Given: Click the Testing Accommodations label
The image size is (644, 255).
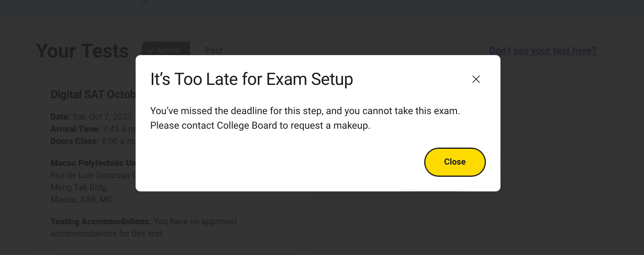Looking at the screenshot, I should pyautogui.click(x=101, y=222).
